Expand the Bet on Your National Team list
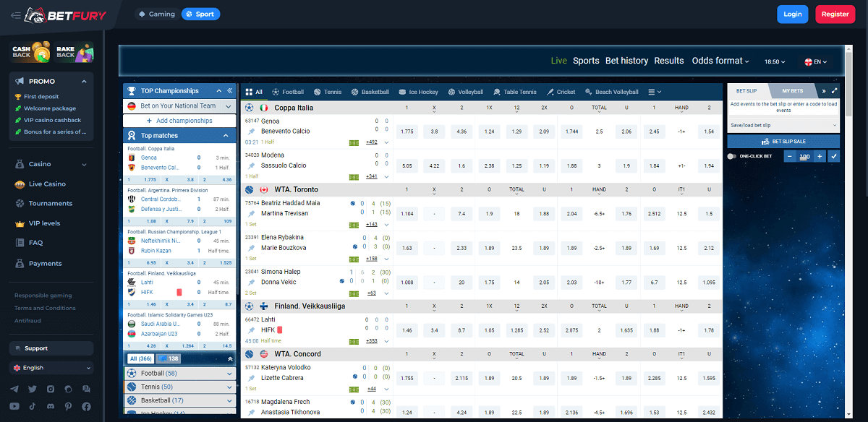Image resolution: width=868 pixels, height=422 pixels. pyautogui.click(x=179, y=105)
